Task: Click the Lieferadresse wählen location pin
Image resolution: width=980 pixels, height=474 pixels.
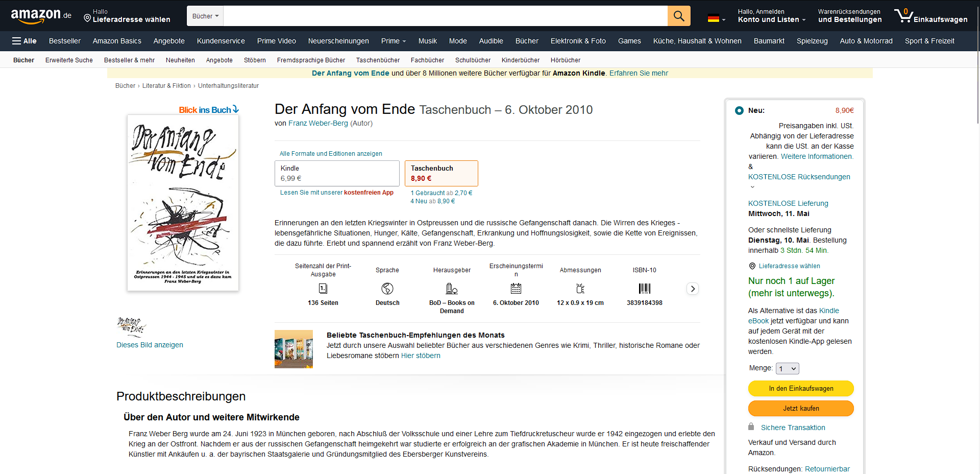Action: 87,18
